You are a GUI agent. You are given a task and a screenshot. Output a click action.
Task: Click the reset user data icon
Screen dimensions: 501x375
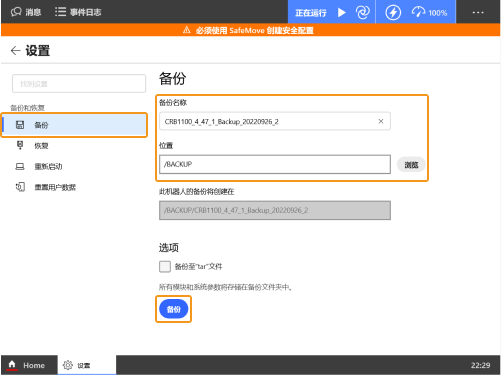(20, 187)
